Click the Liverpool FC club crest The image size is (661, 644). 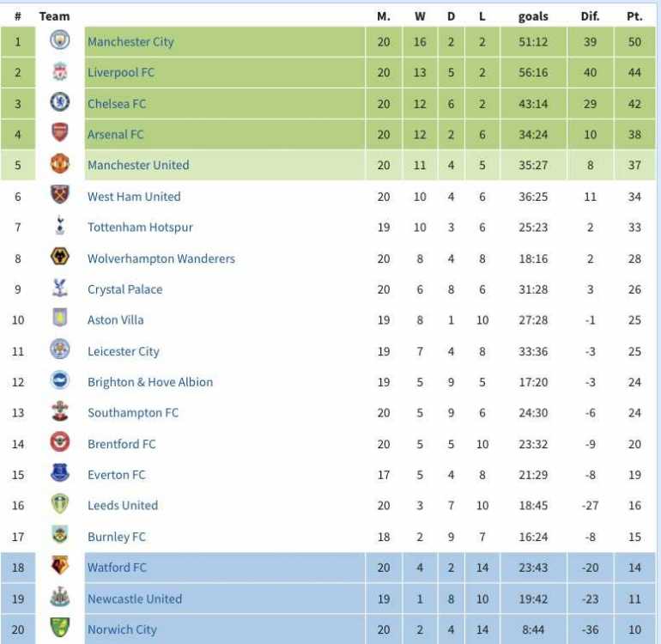click(x=60, y=71)
